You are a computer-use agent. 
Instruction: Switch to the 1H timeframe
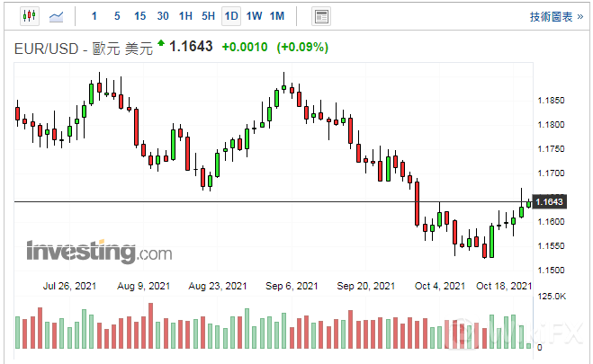click(185, 16)
